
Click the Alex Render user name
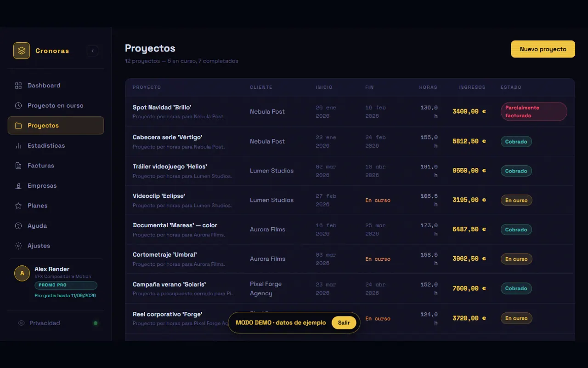[52, 269]
